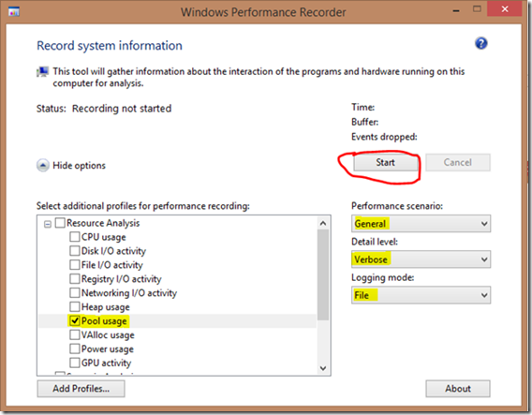Uncheck the Pool usage checkbox

(x=75, y=320)
